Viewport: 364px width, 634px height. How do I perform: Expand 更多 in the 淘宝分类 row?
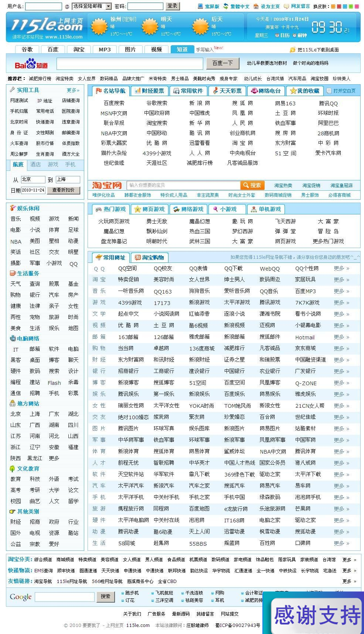point(349,560)
